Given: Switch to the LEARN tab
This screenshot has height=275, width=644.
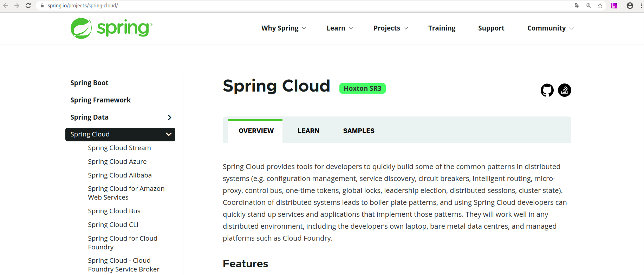Looking at the screenshot, I should [x=308, y=131].
